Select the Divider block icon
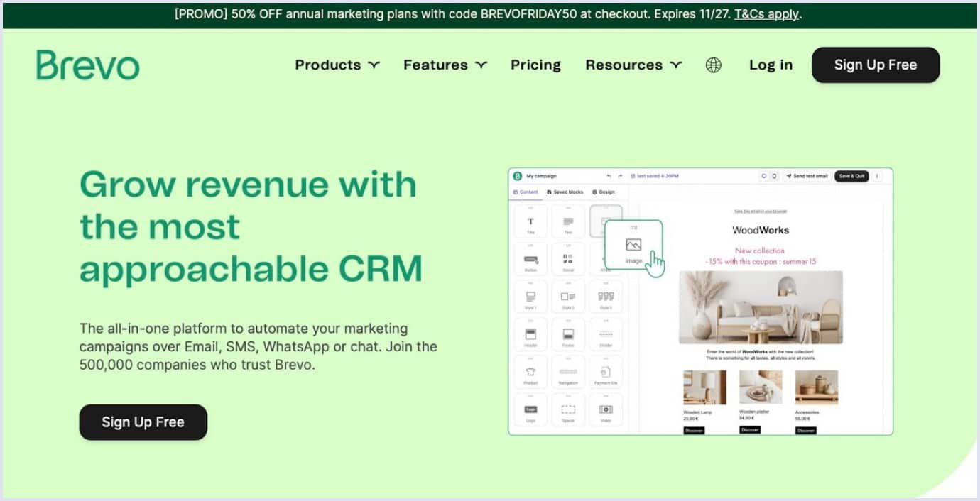Viewport: 980px width, 501px height. pyautogui.click(x=606, y=335)
